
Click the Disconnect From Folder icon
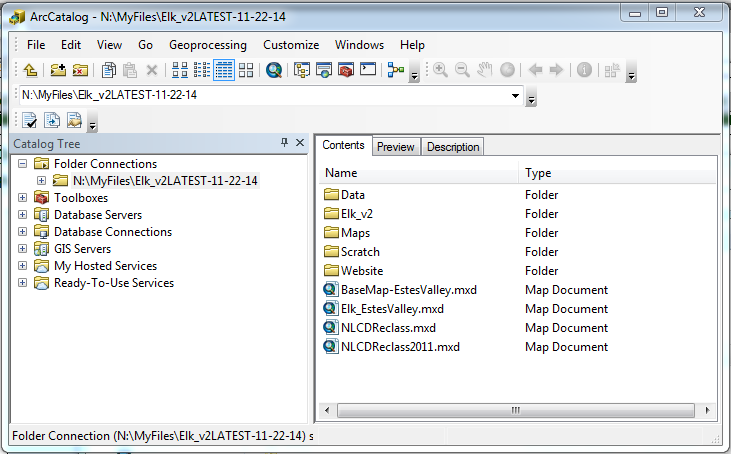pyautogui.click(x=80, y=70)
